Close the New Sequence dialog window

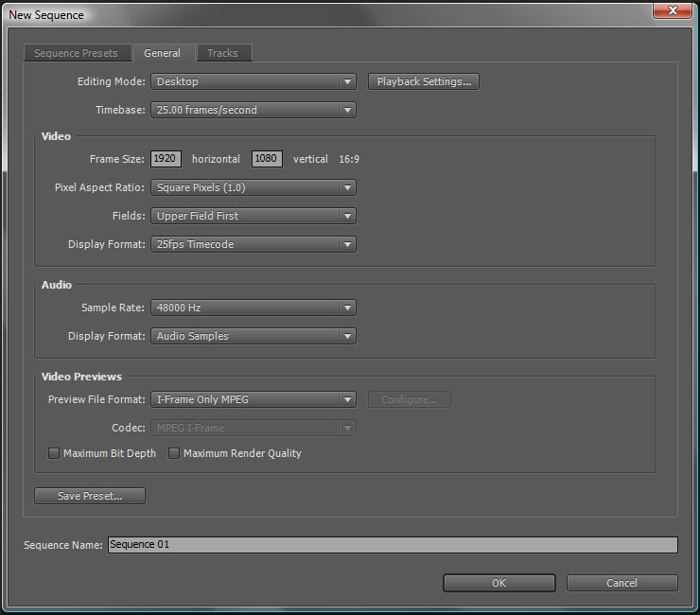671,10
